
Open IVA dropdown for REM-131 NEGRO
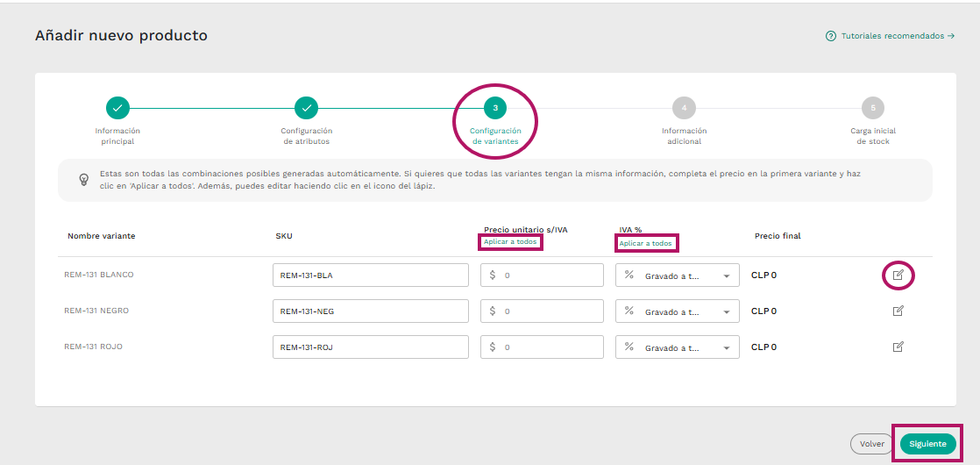pyautogui.click(x=678, y=311)
